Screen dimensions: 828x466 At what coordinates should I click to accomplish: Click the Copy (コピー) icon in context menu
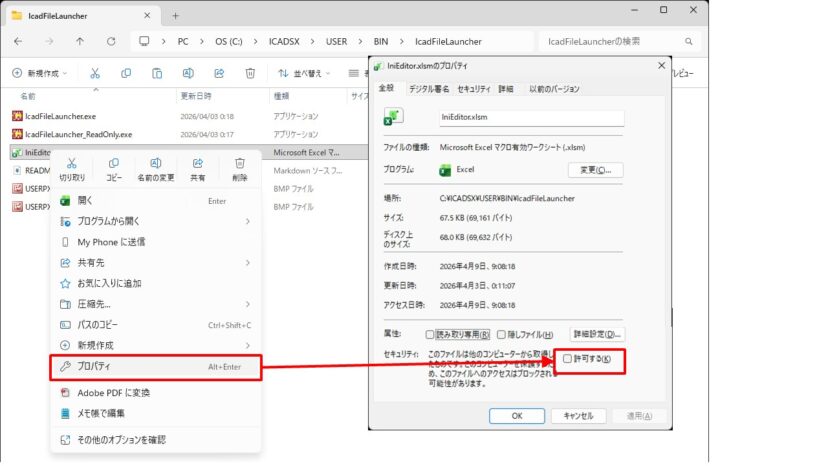pyautogui.click(x=114, y=164)
